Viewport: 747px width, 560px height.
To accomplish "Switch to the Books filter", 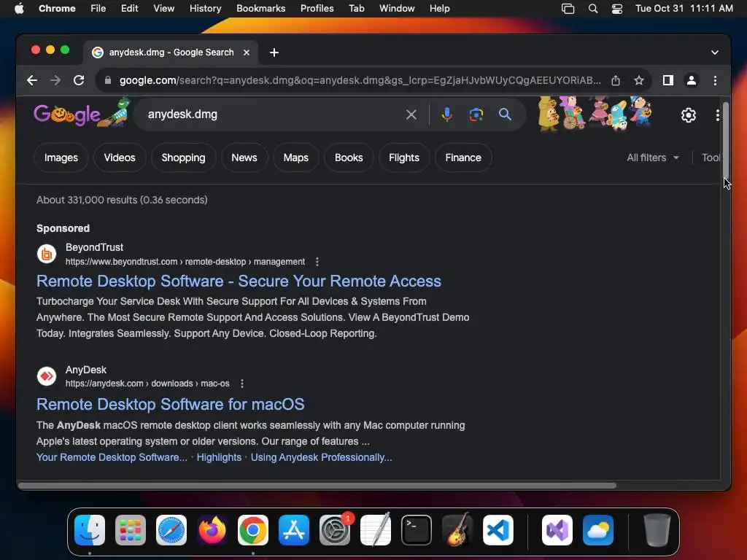I will pos(349,157).
